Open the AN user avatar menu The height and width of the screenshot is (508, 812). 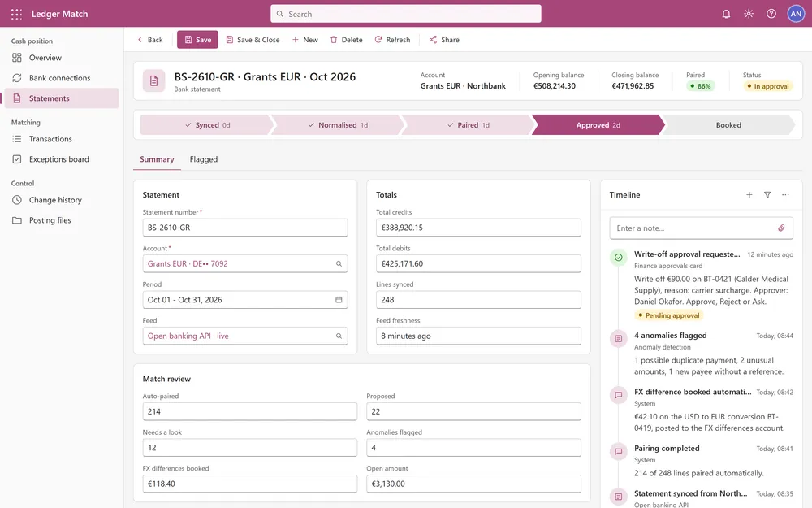pos(796,14)
